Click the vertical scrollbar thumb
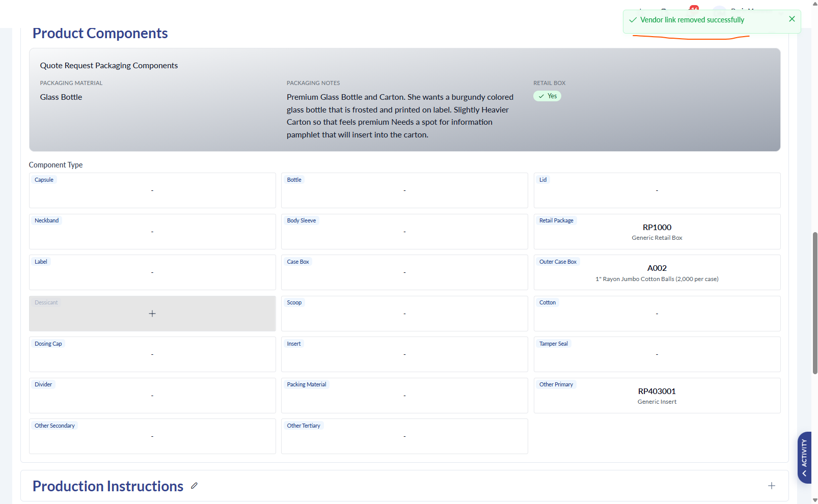Viewport: 818px width, 504px height. coord(815,303)
